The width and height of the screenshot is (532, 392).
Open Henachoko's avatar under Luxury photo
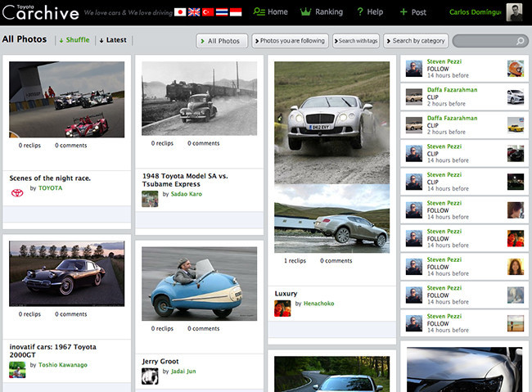[282, 309]
